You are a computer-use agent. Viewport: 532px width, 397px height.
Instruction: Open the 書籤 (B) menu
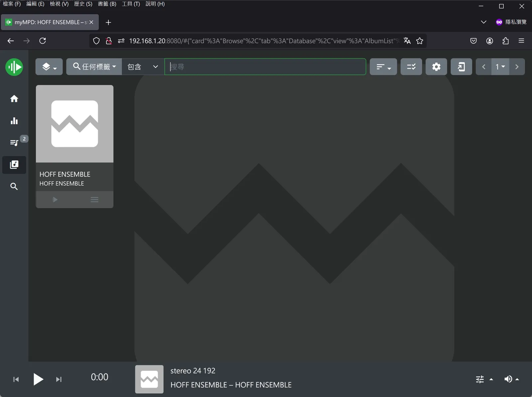pyautogui.click(x=107, y=4)
